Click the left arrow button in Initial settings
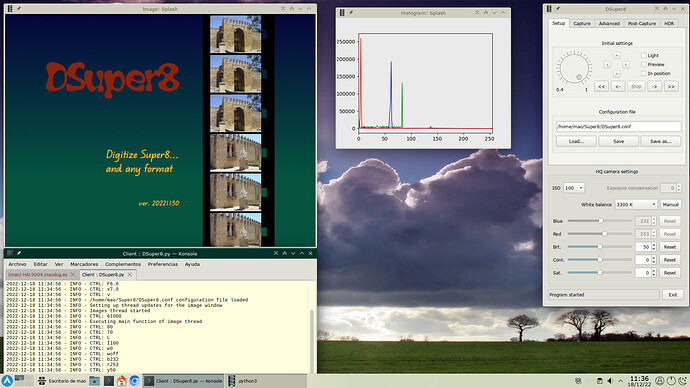Viewport: 690px width, 388px height. coord(607,65)
